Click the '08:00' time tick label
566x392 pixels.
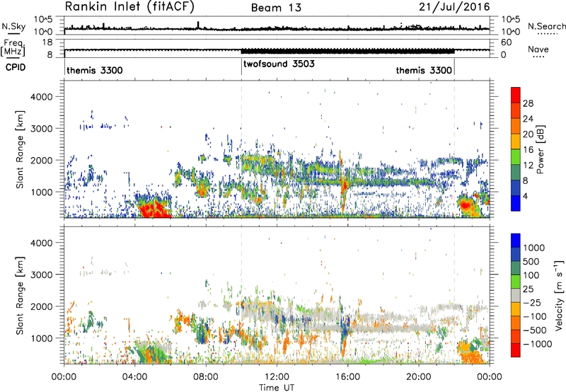point(206,377)
